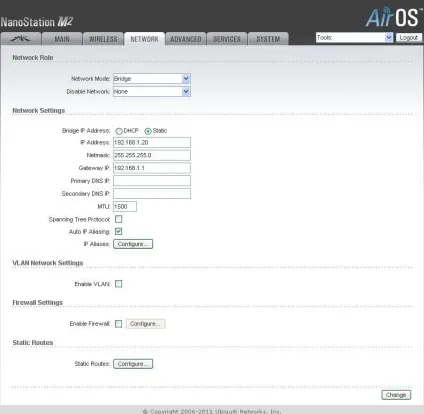The width and height of the screenshot is (424, 414).
Task: Check the Enable VLAN box
Action: coord(118,284)
